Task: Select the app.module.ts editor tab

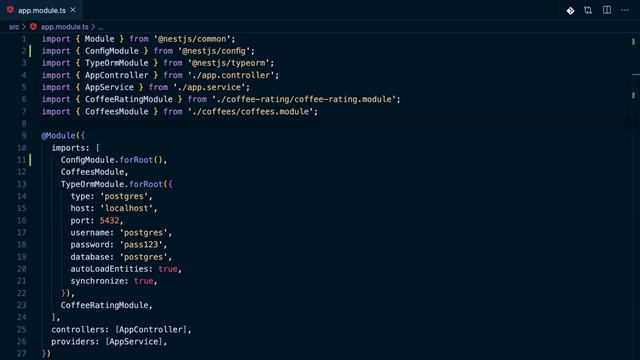Action: pyautogui.click(x=41, y=10)
